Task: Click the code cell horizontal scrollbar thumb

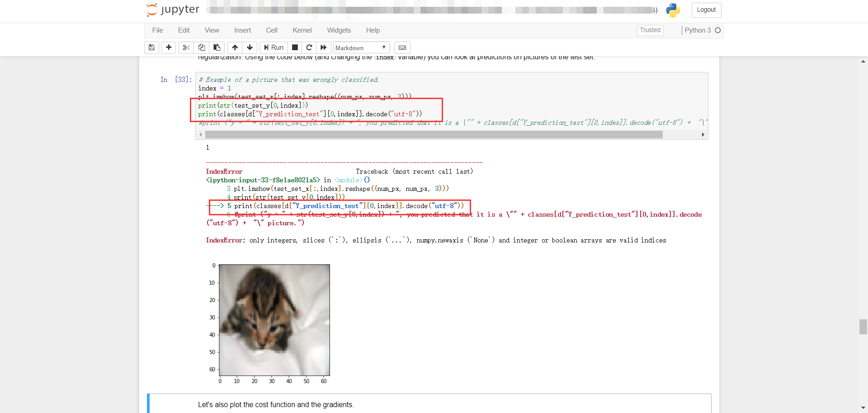Action: [x=434, y=135]
